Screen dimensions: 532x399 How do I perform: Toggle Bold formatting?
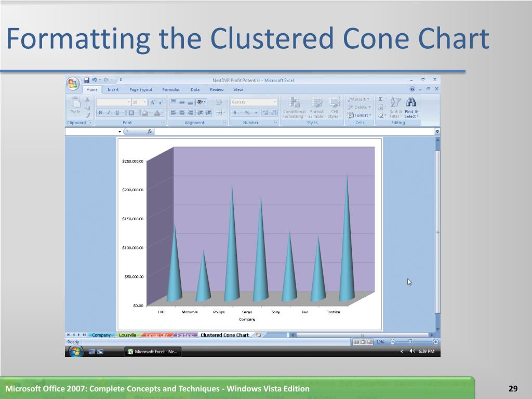click(x=100, y=113)
